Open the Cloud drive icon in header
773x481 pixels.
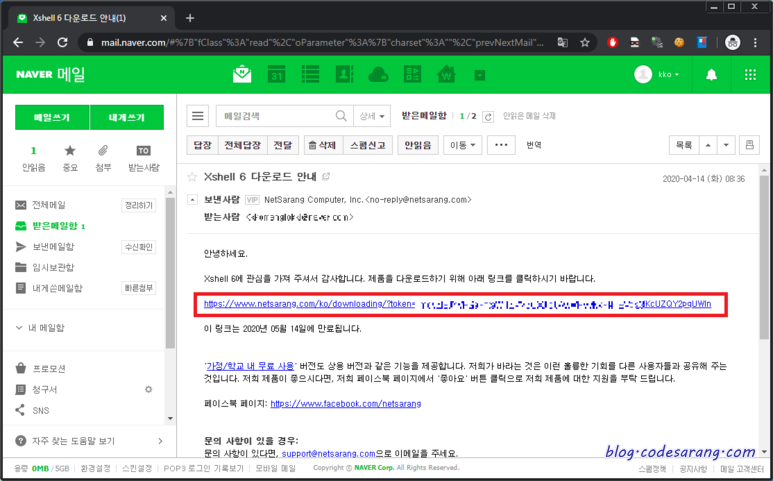pyautogui.click(x=378, y=75)
